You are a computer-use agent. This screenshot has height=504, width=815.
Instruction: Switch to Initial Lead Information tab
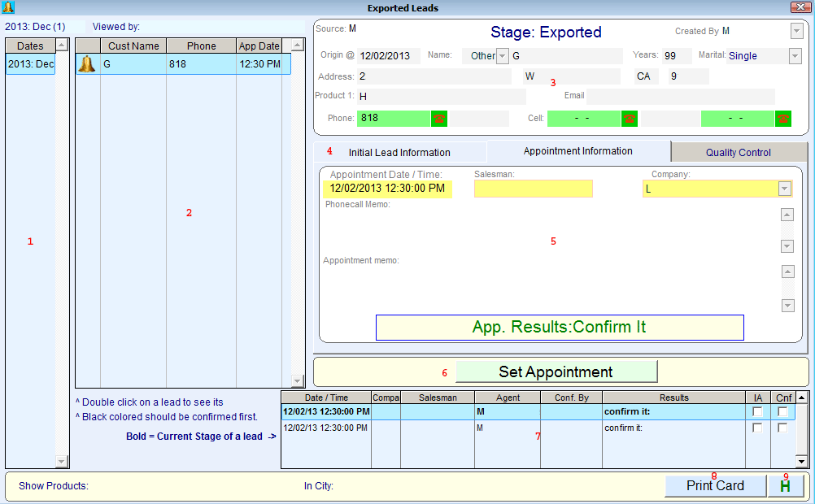click(399, 152)
